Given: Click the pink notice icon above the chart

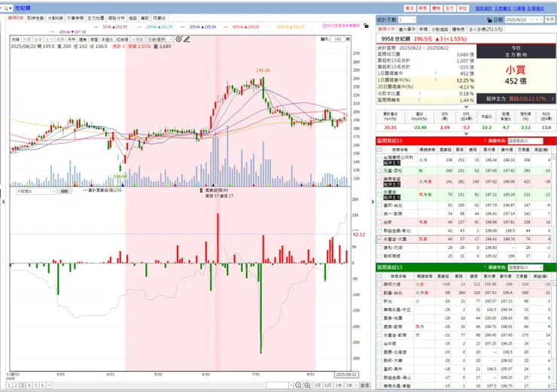Looking at the screenshot, I should 324,26.
